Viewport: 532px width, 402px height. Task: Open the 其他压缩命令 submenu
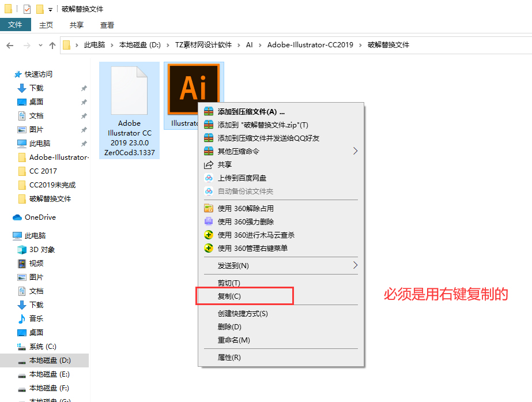(281, 152)
